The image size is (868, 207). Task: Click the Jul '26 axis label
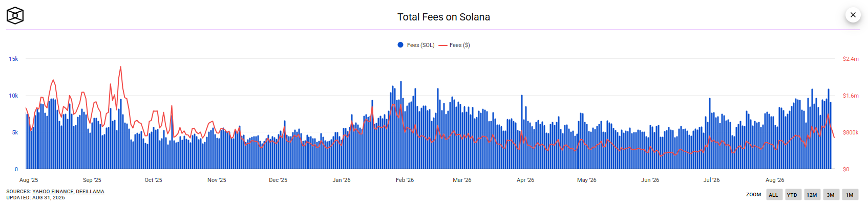pos(711,180)
